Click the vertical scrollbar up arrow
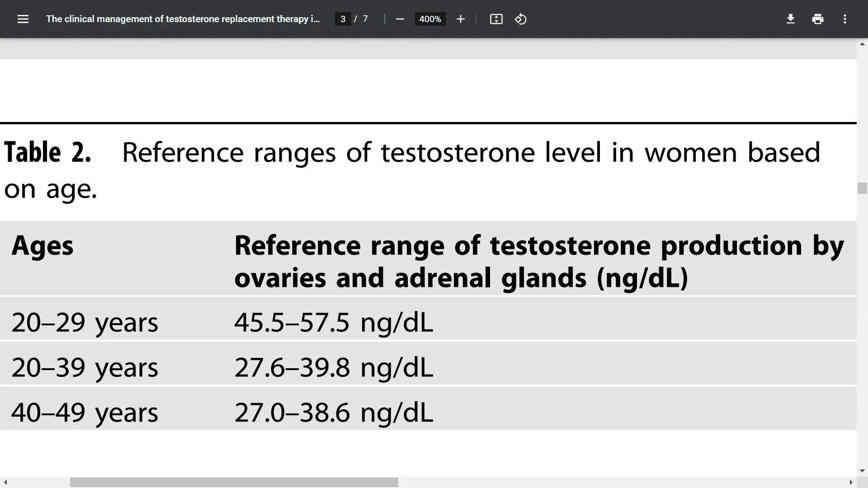 [862, 44]
